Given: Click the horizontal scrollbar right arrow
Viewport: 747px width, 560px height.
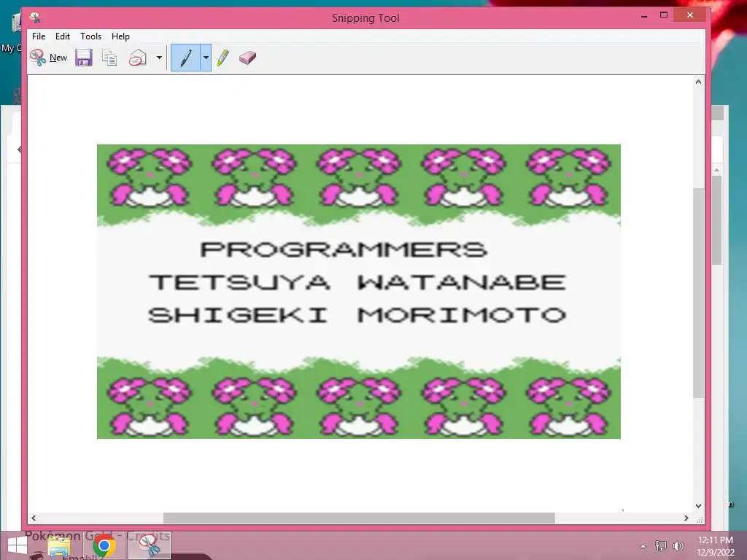Looking at the screenshot, I should pyautogui.click(x=686, y=518).
